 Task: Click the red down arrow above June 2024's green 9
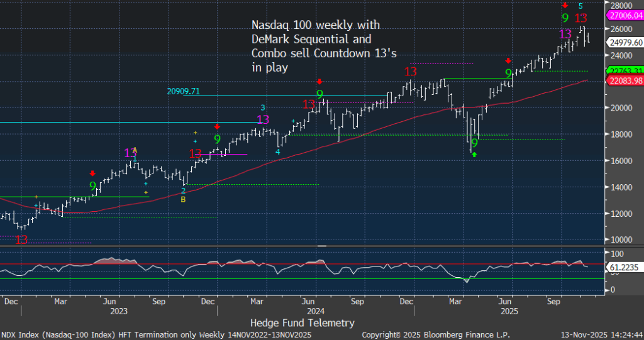[x=319, y=82]
